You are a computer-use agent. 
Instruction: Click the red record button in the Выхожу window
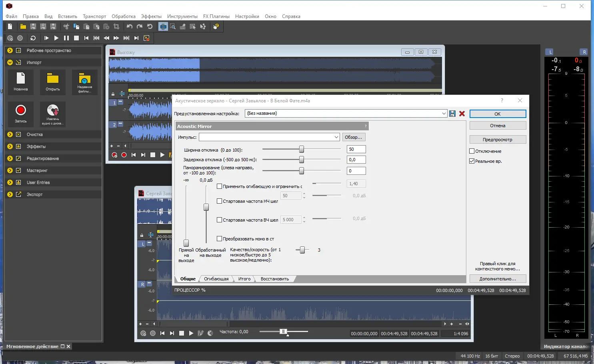pyautogui.click(x=124, y=155)
